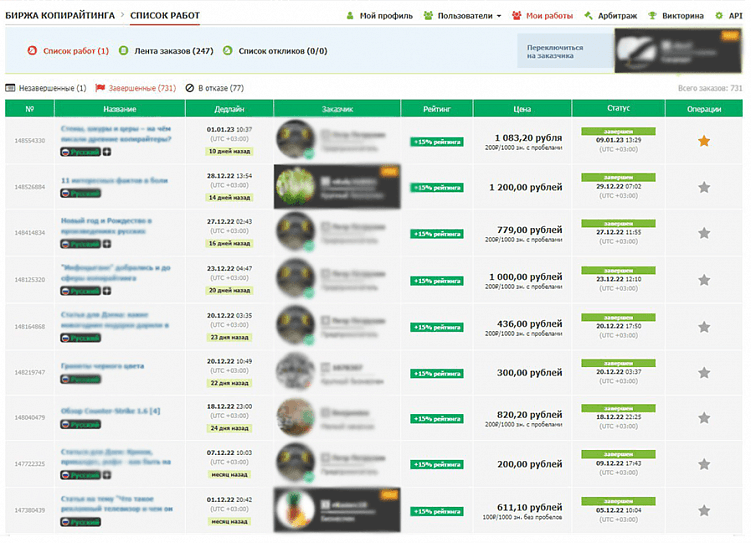This screenshot has width=751, height=543.
Task: Star order 148125320 in Операции column
Action: click(704, 280)
